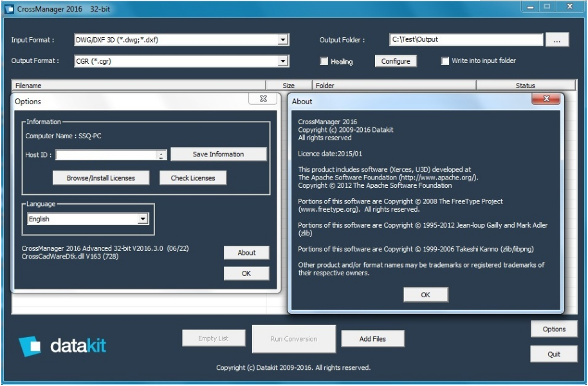588x386 pixels.
Task: Click the CrossManager title bar app icon
Action: [9, 9]
